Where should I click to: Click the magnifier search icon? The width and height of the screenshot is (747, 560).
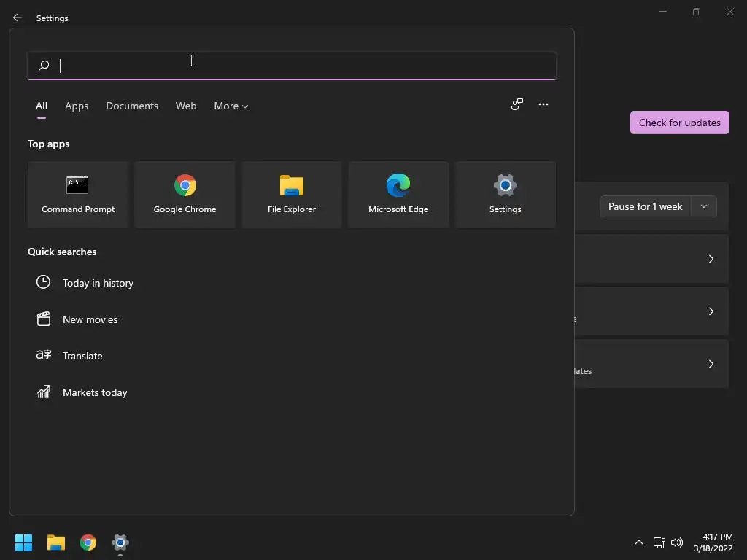coord(44,65)
